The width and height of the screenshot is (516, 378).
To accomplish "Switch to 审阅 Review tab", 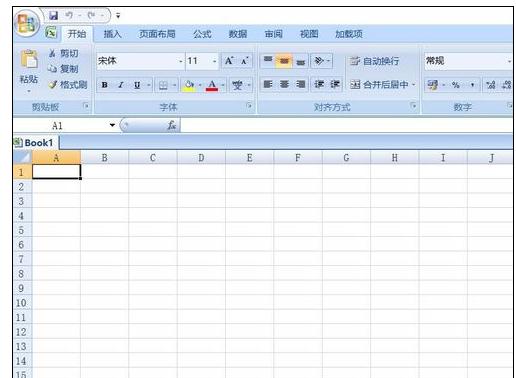I will [x=273, y=34].
